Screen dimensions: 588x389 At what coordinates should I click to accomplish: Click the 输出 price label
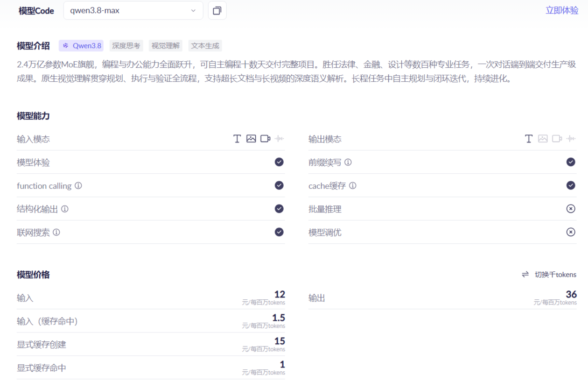tap(317, 298)
